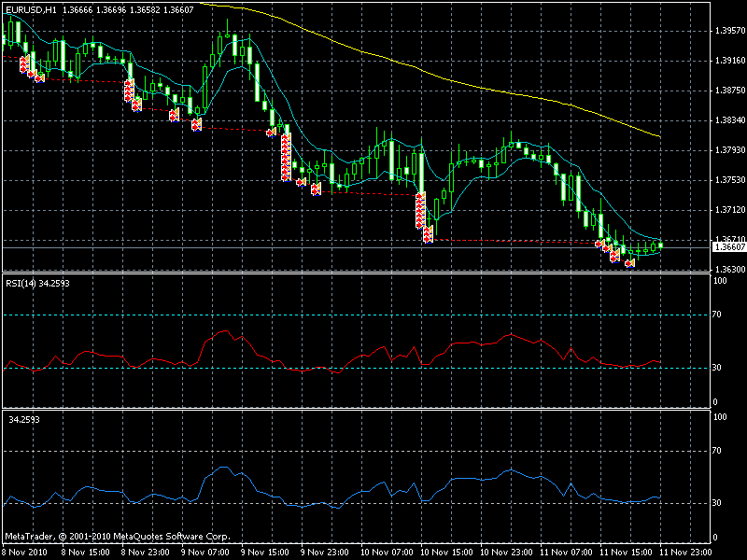Click the tall trade-arrow stack at 10 Nov 15:00

pos(420,211)
